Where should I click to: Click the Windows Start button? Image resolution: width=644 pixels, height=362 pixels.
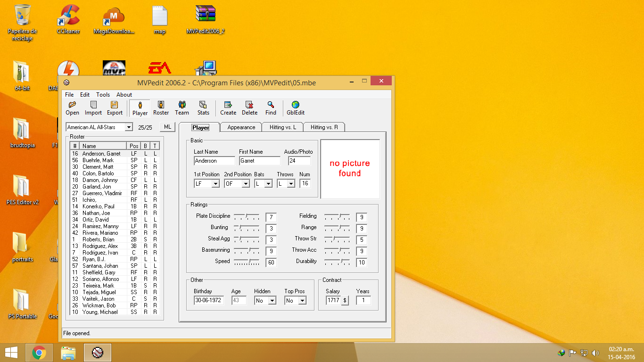click(11, 352)
